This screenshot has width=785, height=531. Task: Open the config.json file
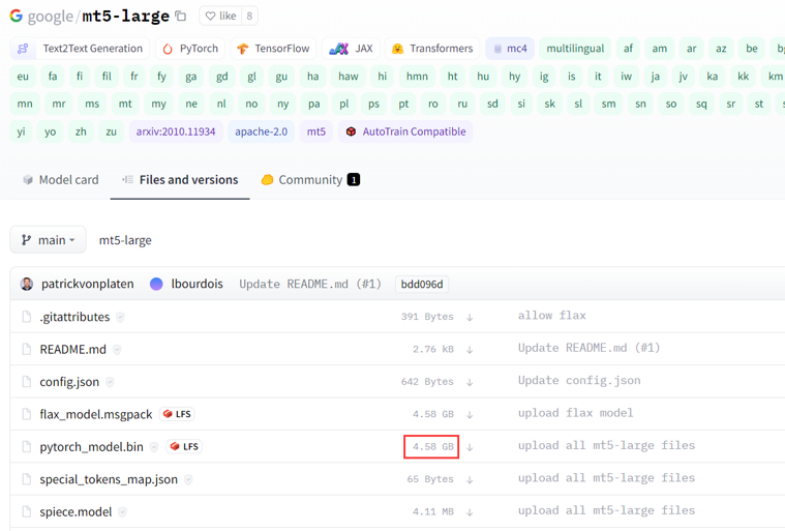pyautogui.click(x=70, y=382)
